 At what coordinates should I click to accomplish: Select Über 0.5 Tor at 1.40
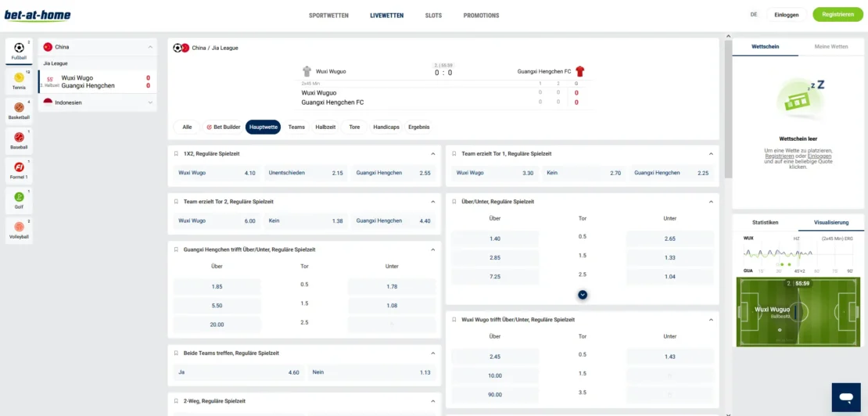[495, 238]
